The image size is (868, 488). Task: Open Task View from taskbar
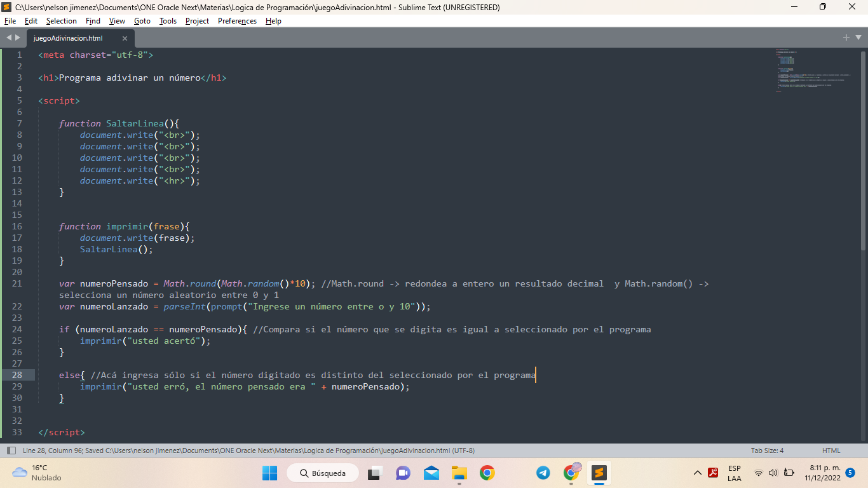(375, 473)
